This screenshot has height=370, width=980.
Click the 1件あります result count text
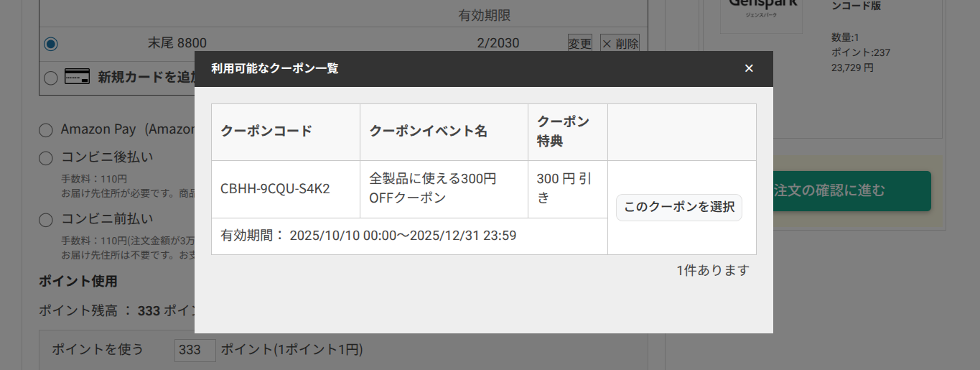point(712,271)
